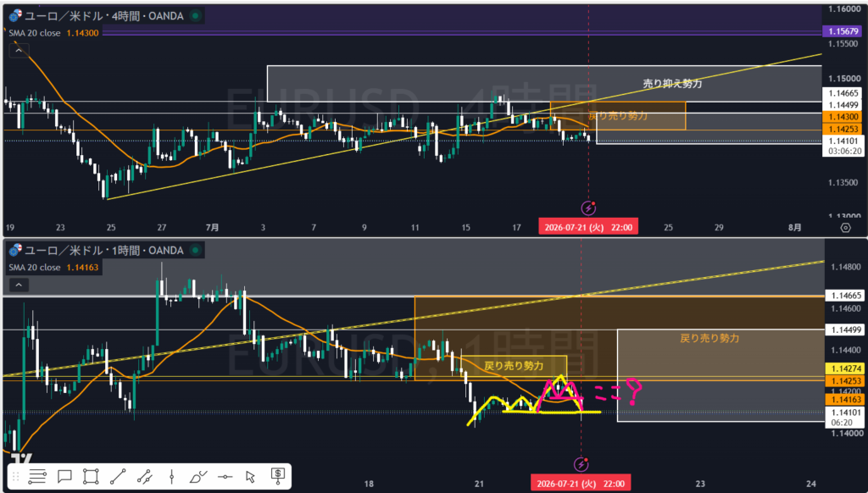Select the large 戻り売り勢力 label at right of 1-hour chart
The width and height of the screenshot is (868, 493).
[709, 338]
